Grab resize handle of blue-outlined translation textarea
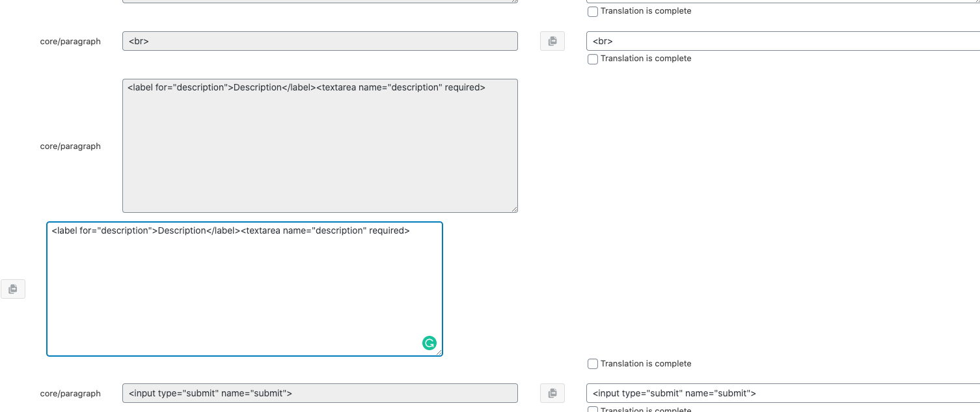This screenshot has height=412, width=980. [439, 352]
